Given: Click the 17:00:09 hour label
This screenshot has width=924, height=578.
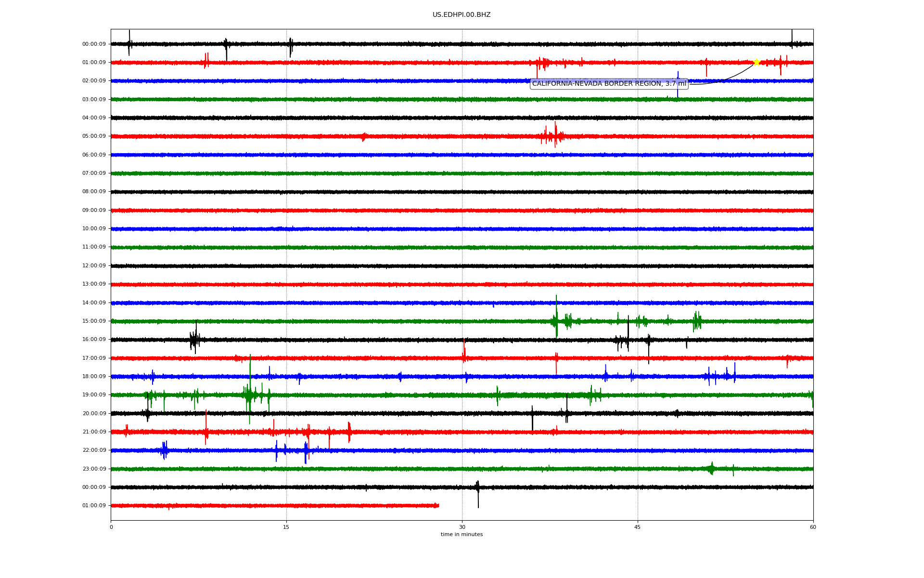Looking at the screenshot, I should [x=94, y=358].
